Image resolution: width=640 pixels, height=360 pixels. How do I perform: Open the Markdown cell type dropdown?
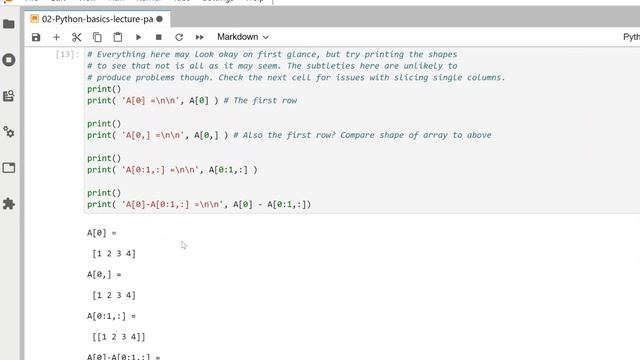pos(242,37)
